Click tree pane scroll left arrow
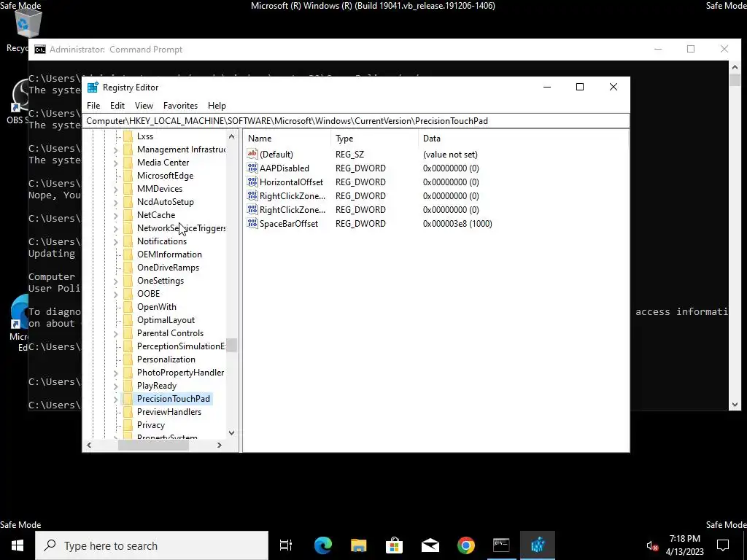This screenshot has height=560, width=747. [x=89, y=446]
